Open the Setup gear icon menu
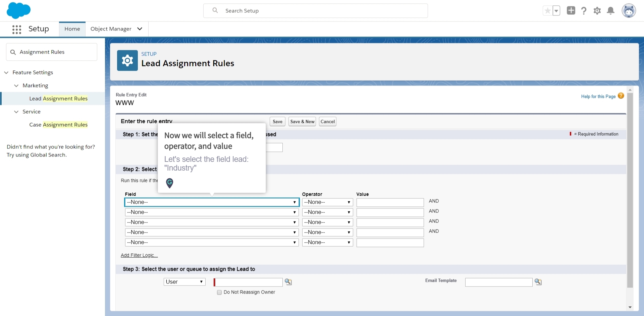Viewport: 644px width, 316px height. 597,11
